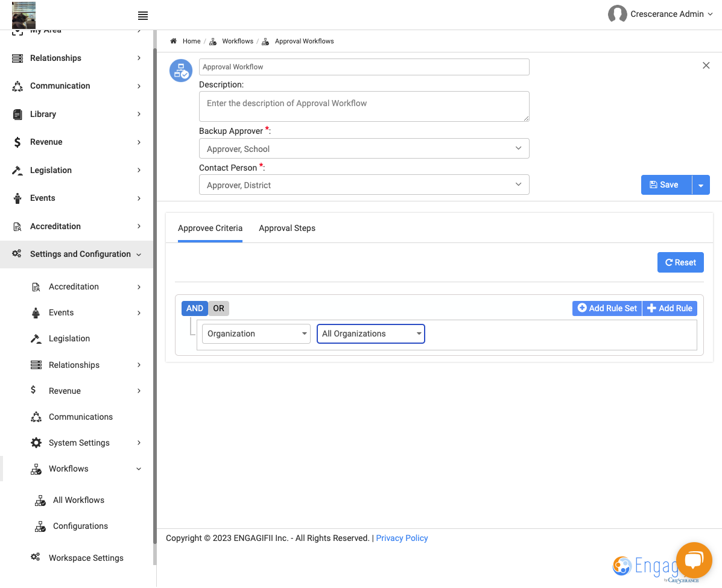Close the Approval Workflow form

pos(706,65)
